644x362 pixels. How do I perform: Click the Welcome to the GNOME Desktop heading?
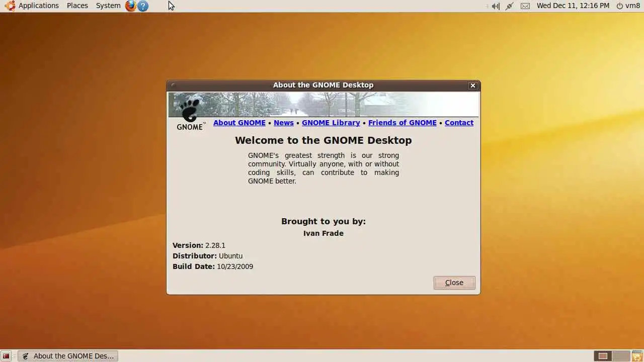pyautogui.click(x=324, y=140)
